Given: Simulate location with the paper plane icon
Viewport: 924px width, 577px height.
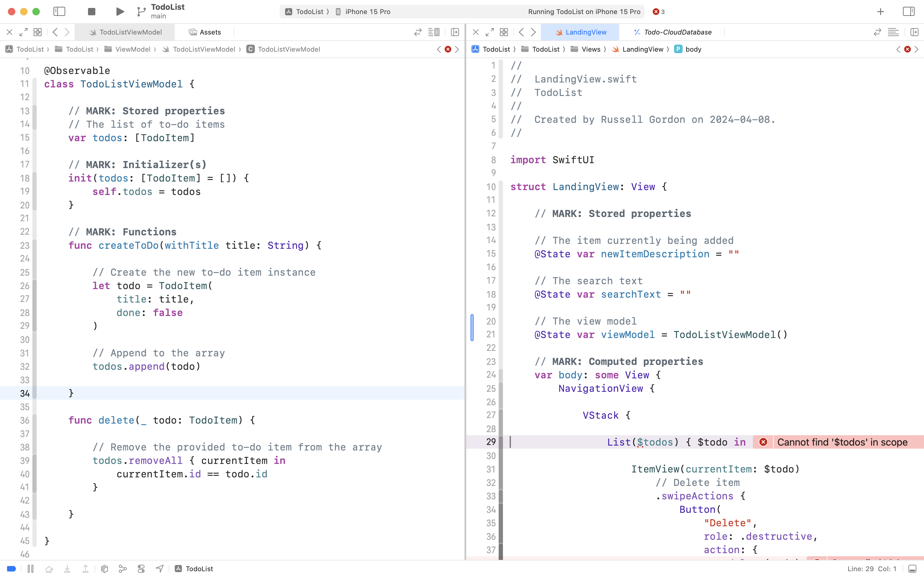Looking at the screenshot, I should point(159,569).
